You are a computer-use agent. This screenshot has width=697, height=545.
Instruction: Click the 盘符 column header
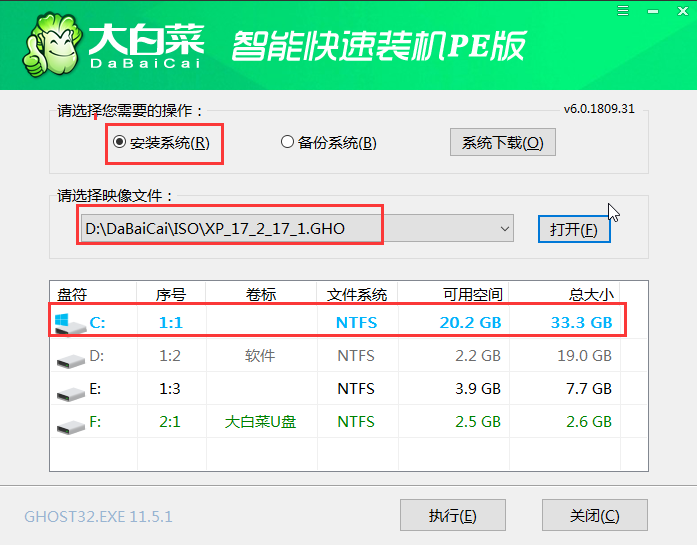[72, 294]
